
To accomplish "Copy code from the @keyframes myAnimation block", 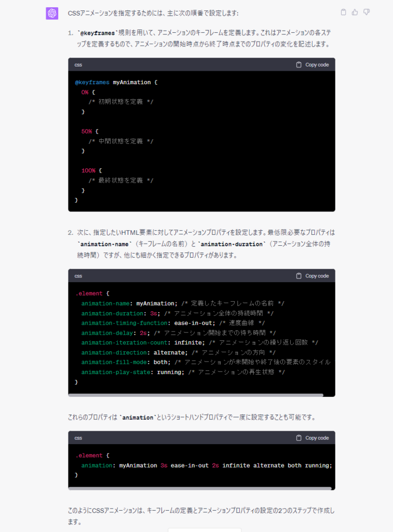I will point(312,65).
